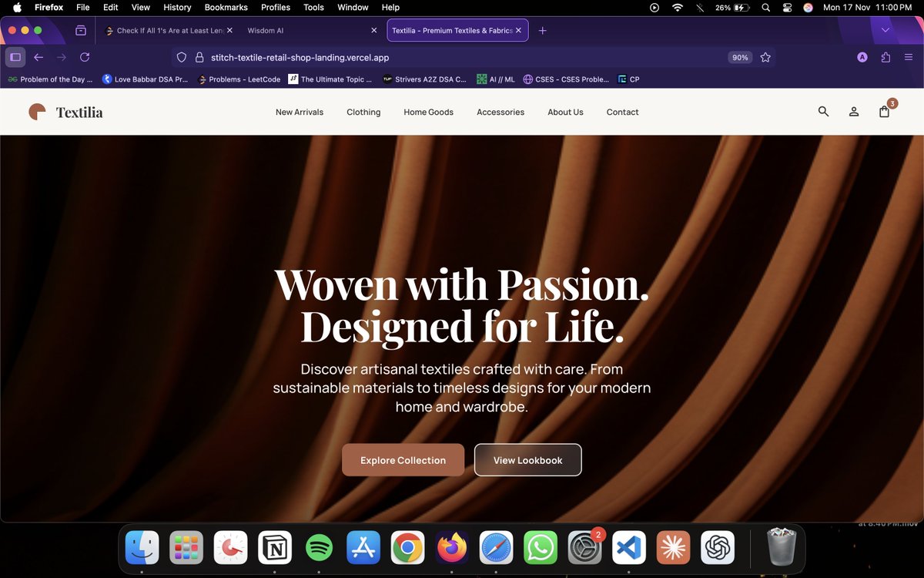Open the Tools menu in the menu bar

[313, 7]
